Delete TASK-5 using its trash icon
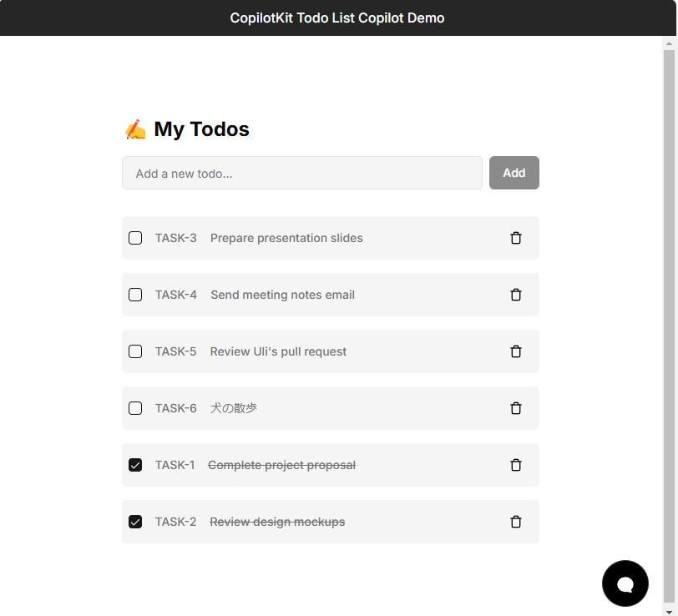Viewport: 678px width, 616px height. [516, 351]
